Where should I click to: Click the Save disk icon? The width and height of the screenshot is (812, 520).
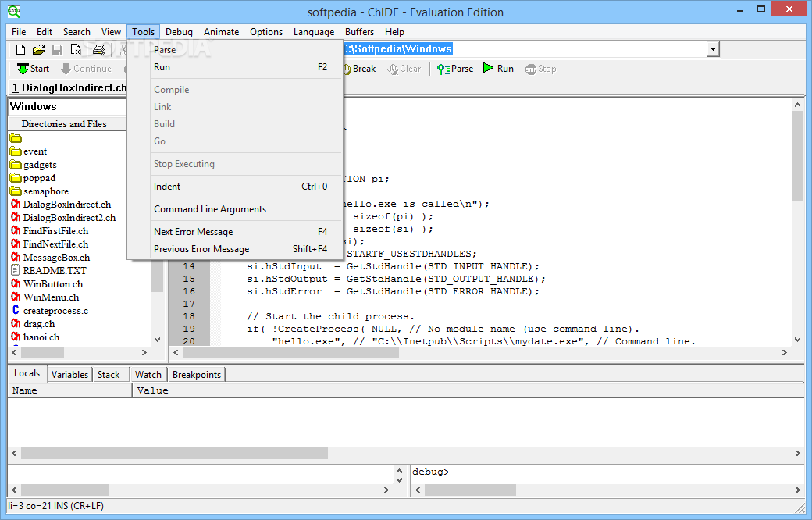57,50
